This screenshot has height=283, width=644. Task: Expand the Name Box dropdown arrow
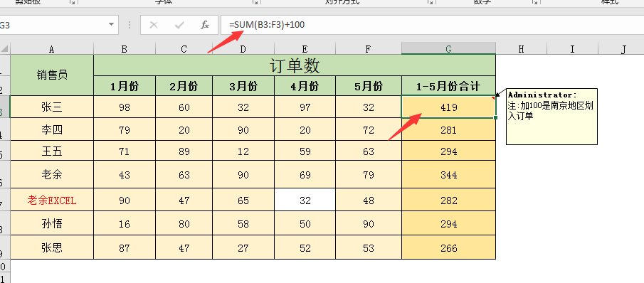[x=111, y=25]
